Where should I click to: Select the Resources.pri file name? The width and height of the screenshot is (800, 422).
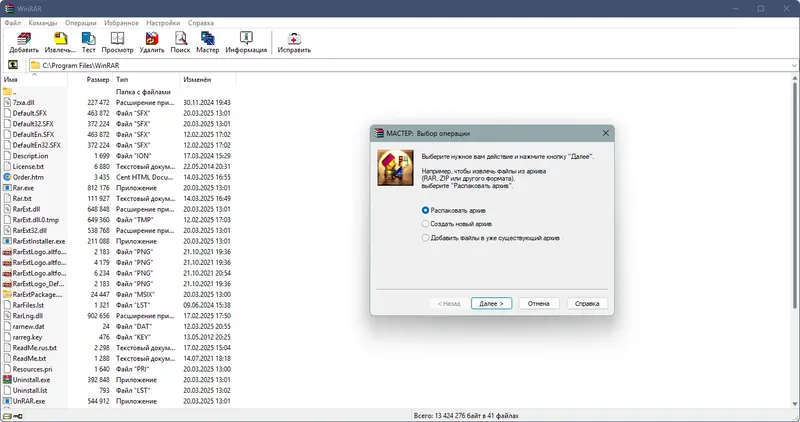pyautogui.click(x=32, y=369)
